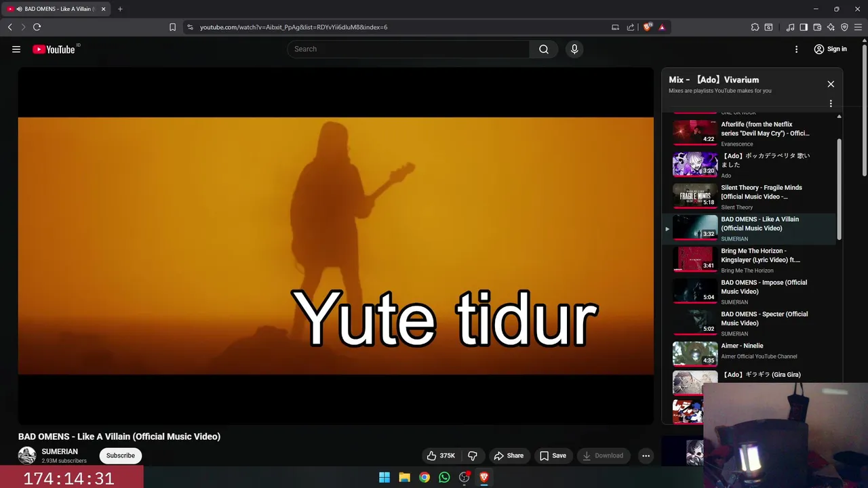Reload the current page
868x488 pixels.
tap(37, 27)
